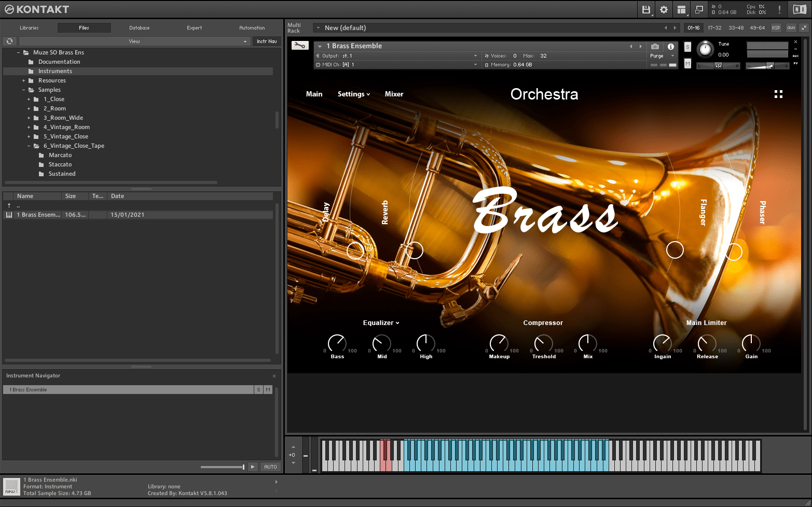Show rack page 17-32
This screenshot has width=812, height=507.
click(714, 28)
